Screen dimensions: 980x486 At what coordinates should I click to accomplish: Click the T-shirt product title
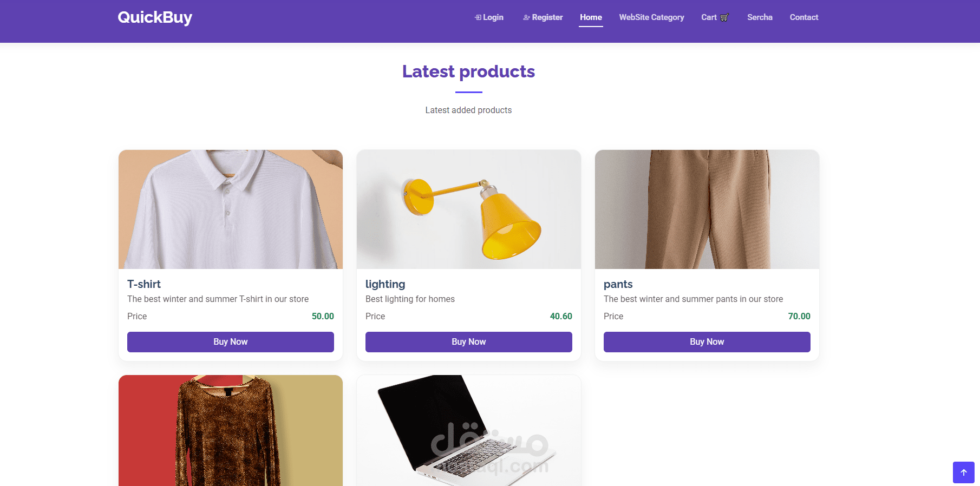[x=144, y=284]
